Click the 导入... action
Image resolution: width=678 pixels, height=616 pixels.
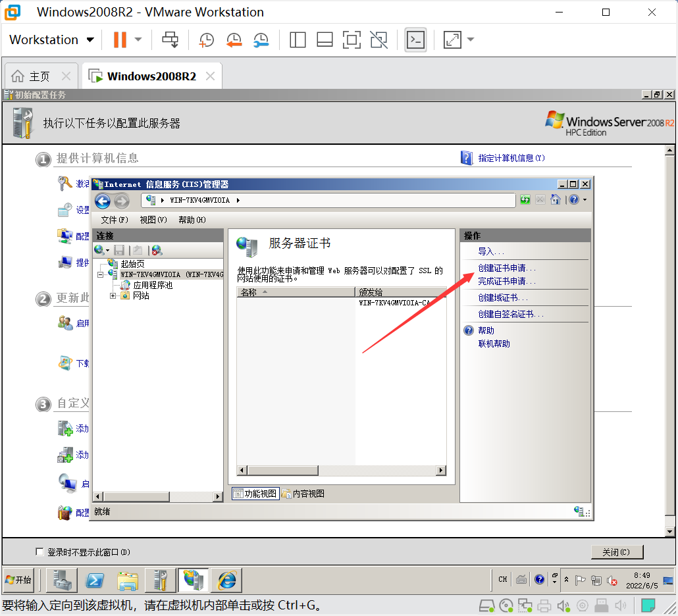click(491, 251)
